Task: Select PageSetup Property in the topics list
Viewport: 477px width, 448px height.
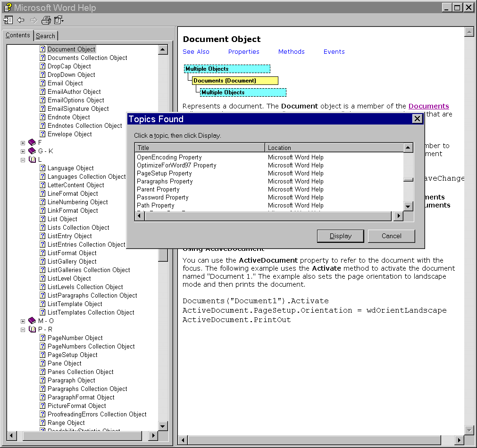Action: [164, 173]
